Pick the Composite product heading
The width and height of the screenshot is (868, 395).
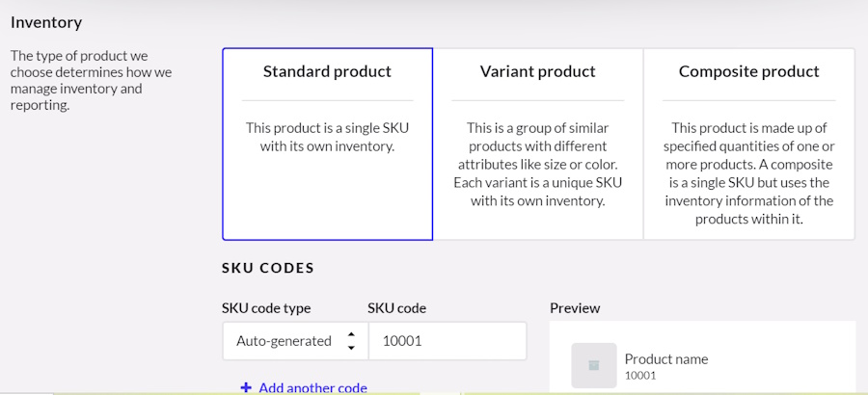tap(749, 71)
